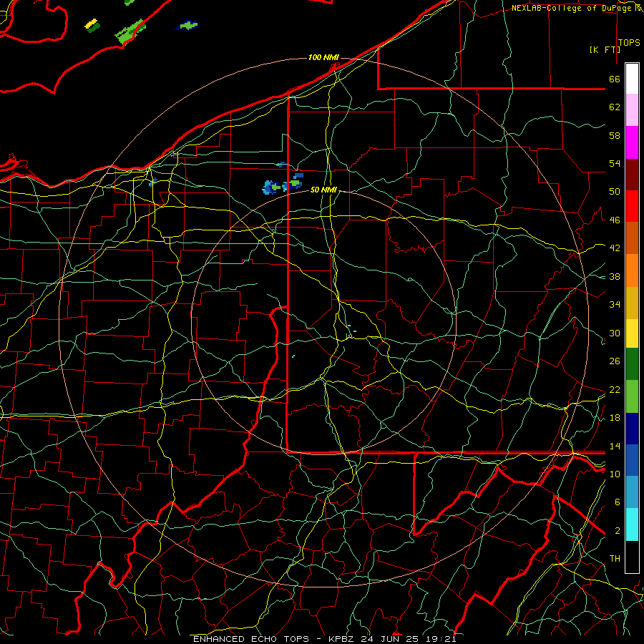Click the '58' legend value
The width and height of the screenshot is (644, 644).
pos(615,135)
